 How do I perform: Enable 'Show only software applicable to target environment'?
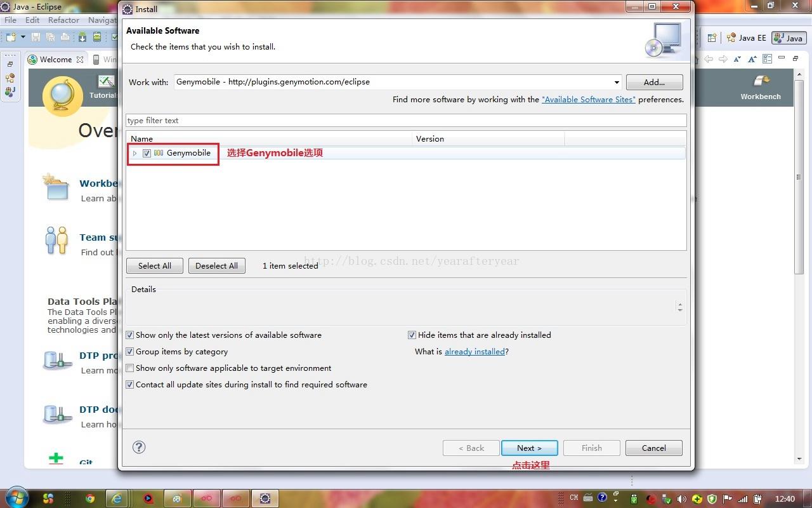[x=129, y=368]
